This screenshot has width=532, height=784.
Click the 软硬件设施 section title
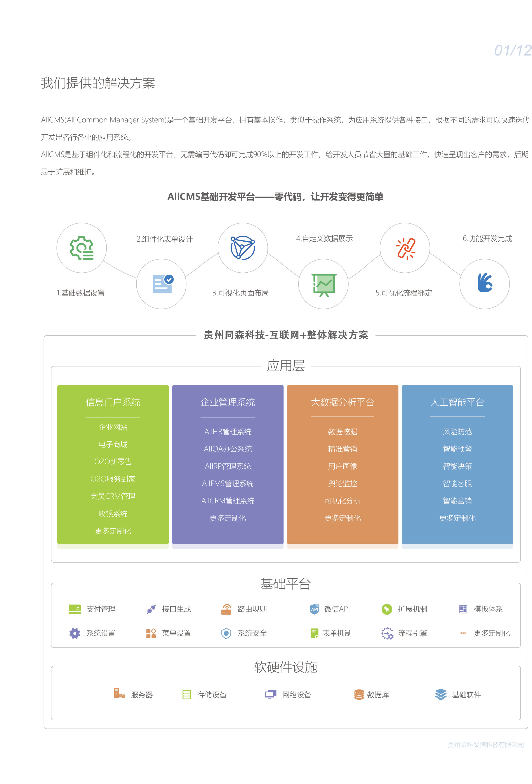click(x=286, y=667)
